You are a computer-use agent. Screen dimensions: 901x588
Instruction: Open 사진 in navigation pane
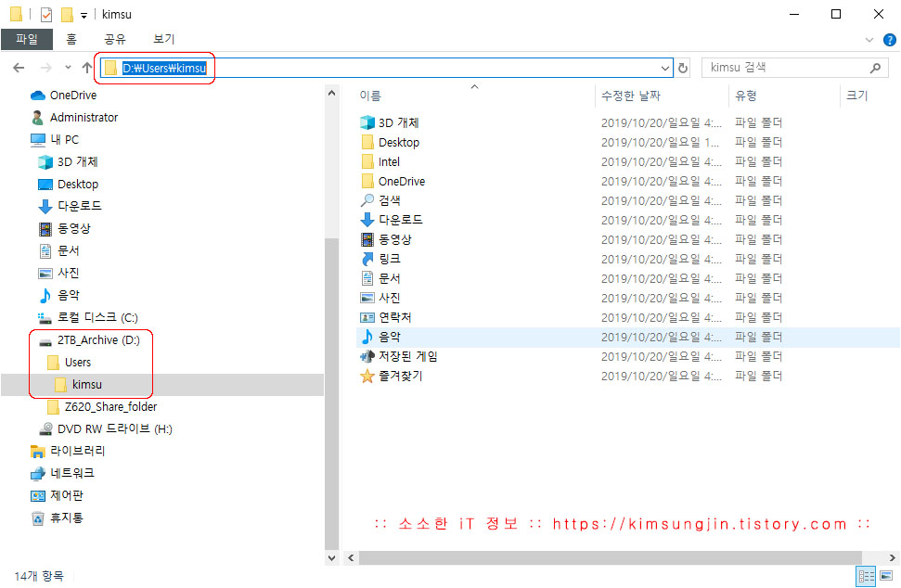(x=58, y=274)
